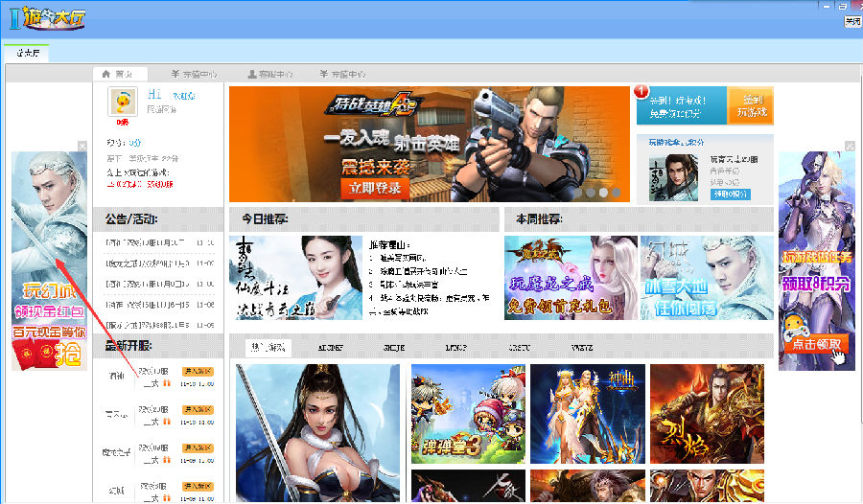Viewport: 863px width, 504px height.
Task: Click 立即登录 on the shooter banner
Action: [375, 188]
